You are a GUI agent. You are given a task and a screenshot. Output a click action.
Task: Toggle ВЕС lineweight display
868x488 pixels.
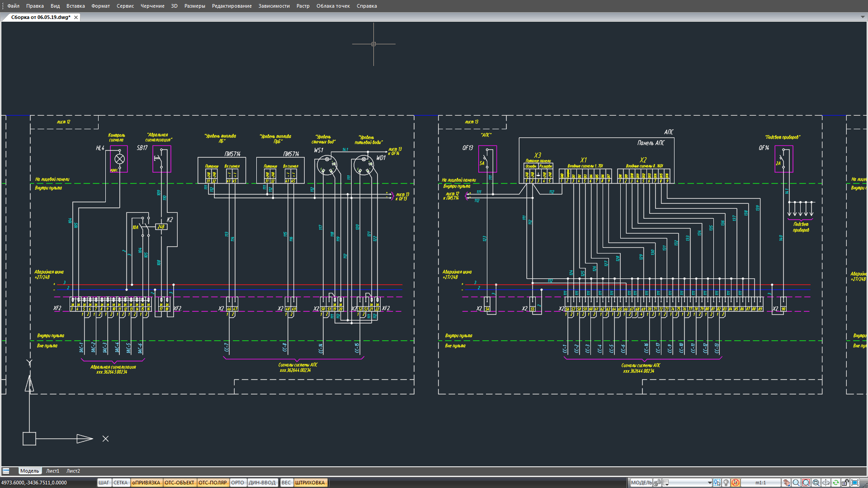tap(286, 483)
